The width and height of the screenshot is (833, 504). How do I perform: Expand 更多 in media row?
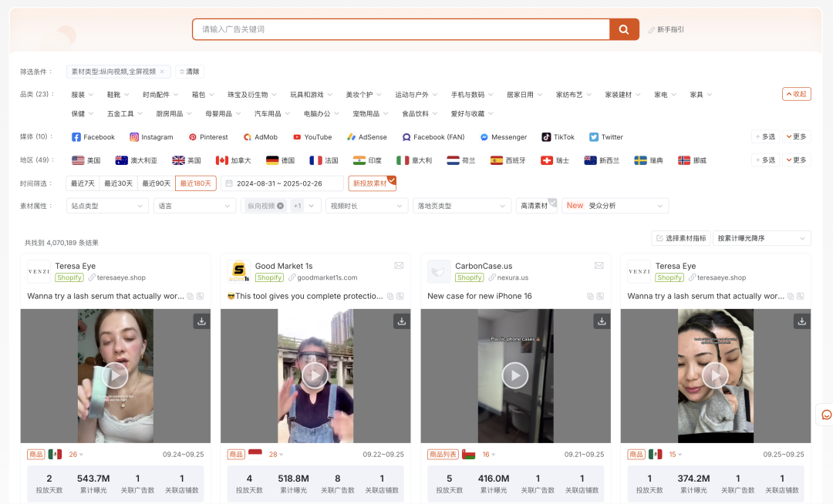pyautogui.click(x=796, y=137)
